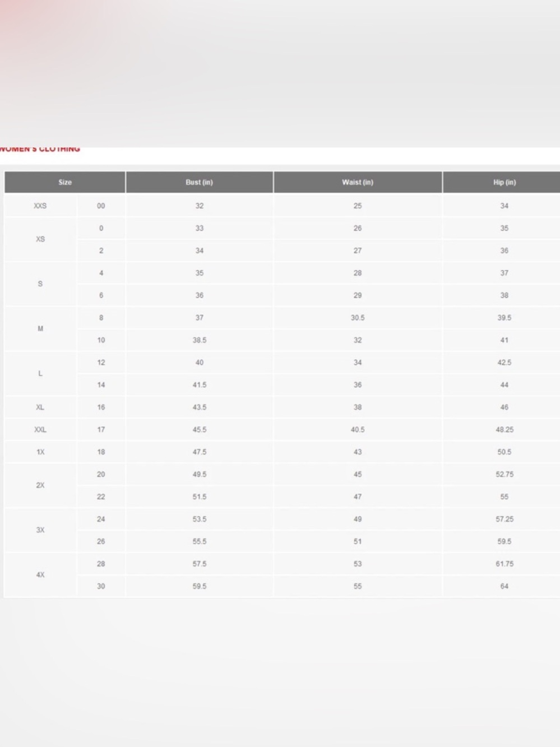The image size is (560, 747).
Task: Click hip value 46
Action: [x=505, y=407]
